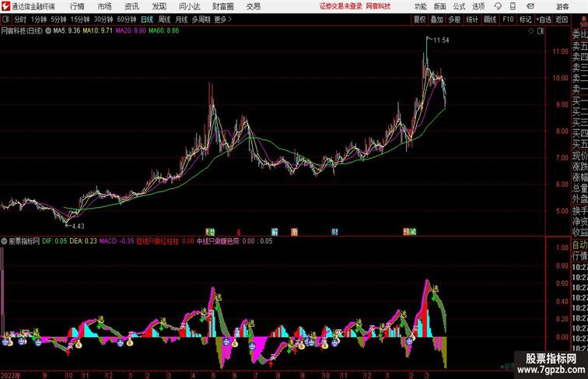Click the 通达信 red logo icon
588x379 pixels.
click(x=5, y=6)
